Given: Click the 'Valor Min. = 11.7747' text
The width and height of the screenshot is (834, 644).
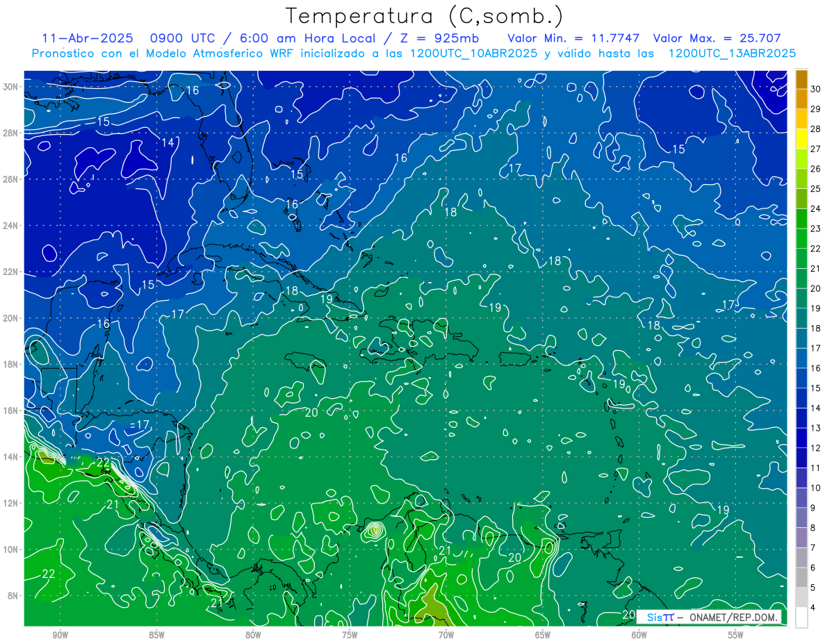Looking at the screenshot, I should pos(573,38).
